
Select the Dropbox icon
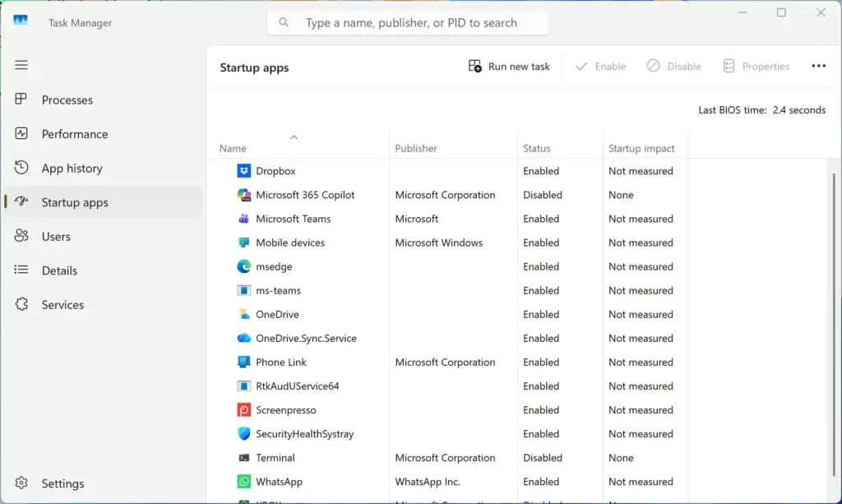pos(243,171)
